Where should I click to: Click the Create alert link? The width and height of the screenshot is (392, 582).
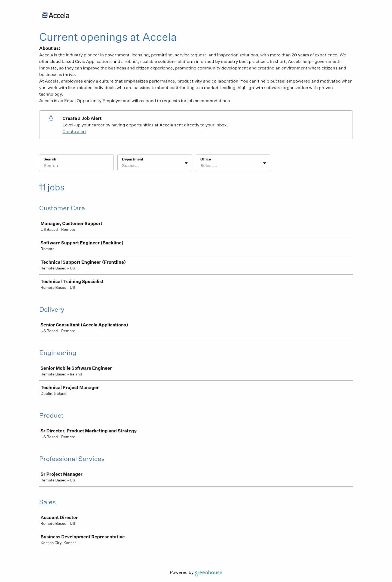(74, 132)
